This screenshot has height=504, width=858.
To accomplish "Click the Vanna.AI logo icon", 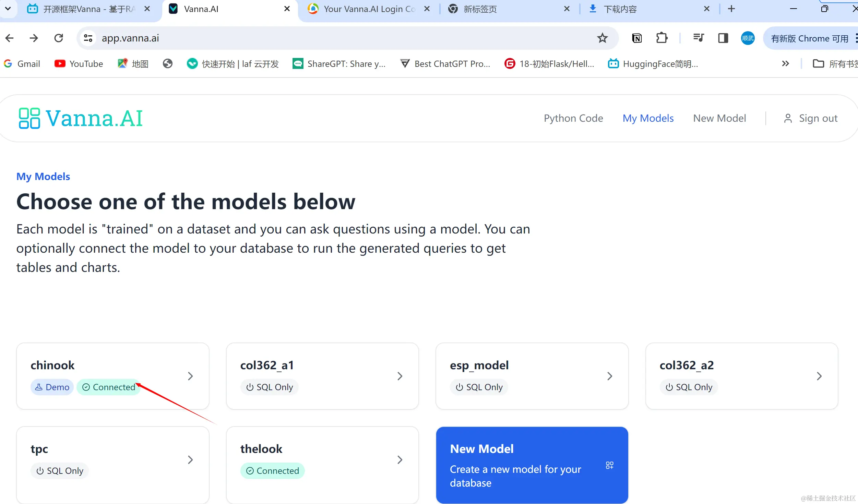I will click(29, 118).
